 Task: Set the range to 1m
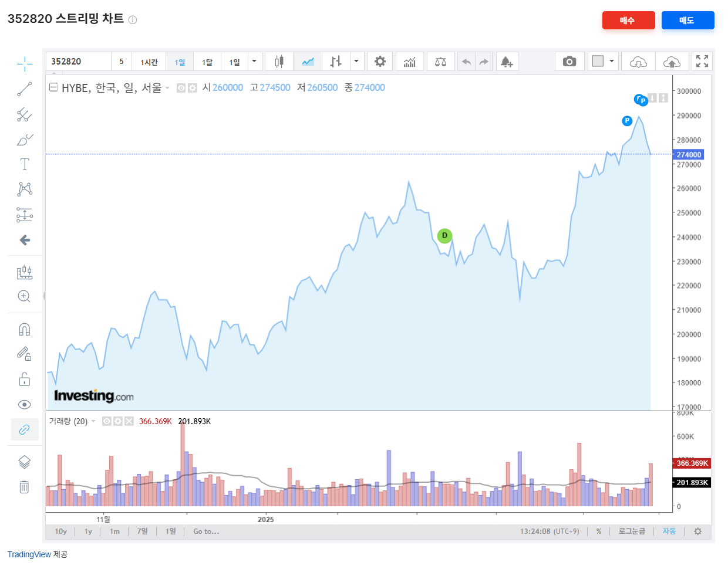click(114, 531)
